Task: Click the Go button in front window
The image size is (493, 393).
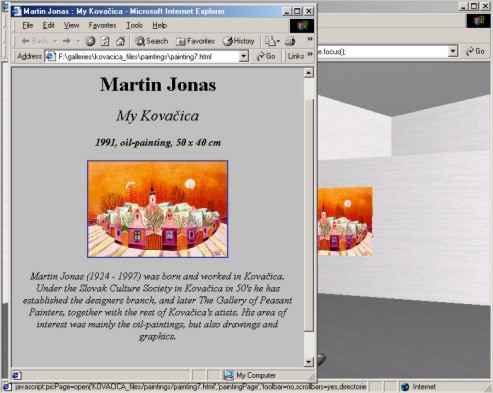Action: [266, 56]
